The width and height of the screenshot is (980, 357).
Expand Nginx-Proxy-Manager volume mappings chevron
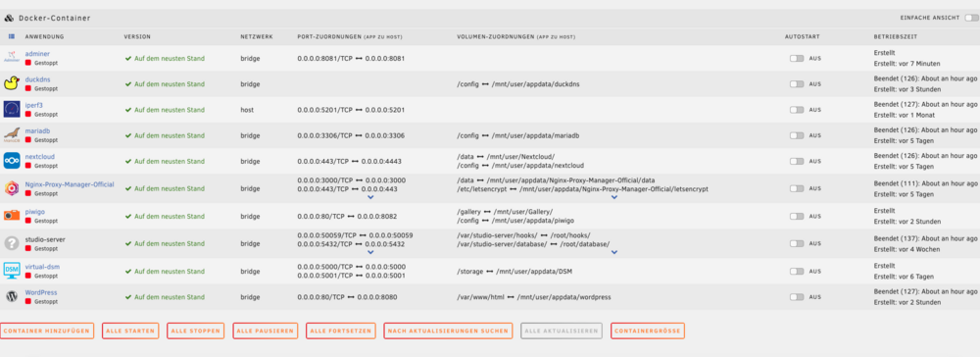[613, 197]
